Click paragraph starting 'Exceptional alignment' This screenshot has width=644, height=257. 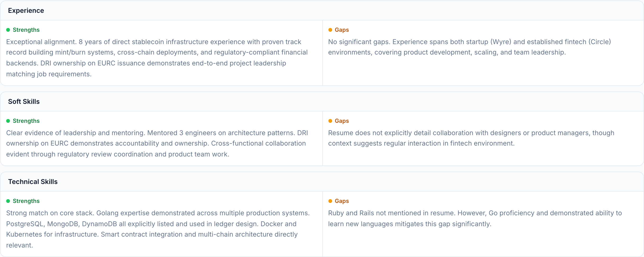[x=157, y=58]
